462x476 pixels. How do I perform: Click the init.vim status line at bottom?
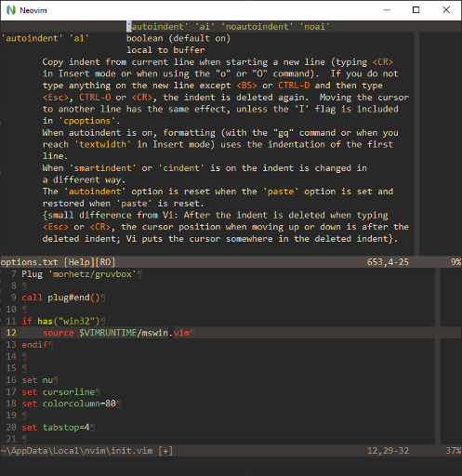coord(231,451)
